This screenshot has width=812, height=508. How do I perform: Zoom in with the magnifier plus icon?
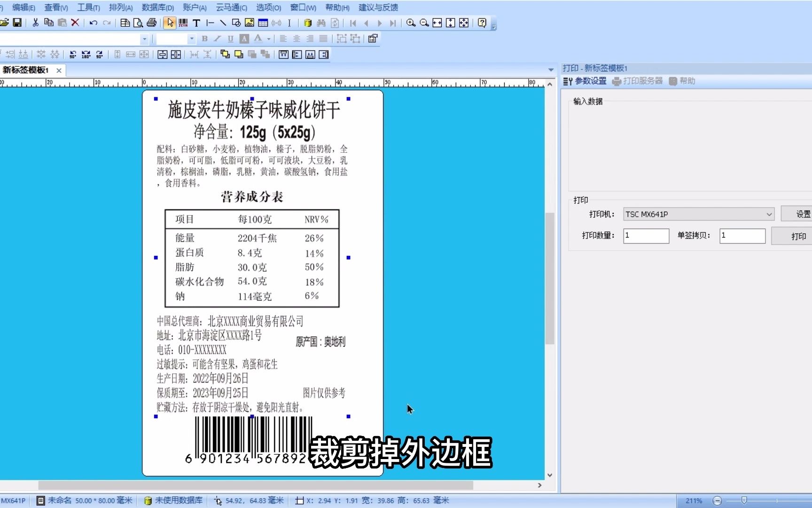click(411, 23)
